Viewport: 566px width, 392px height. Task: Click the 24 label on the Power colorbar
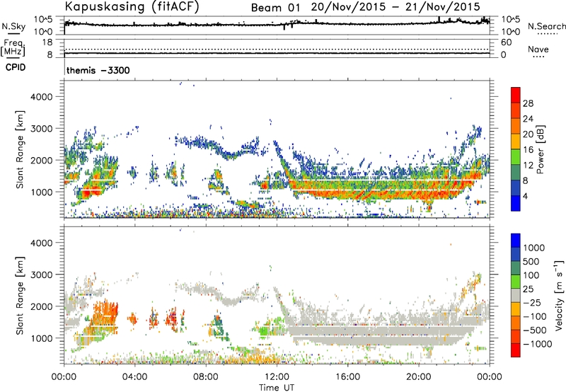528,119
